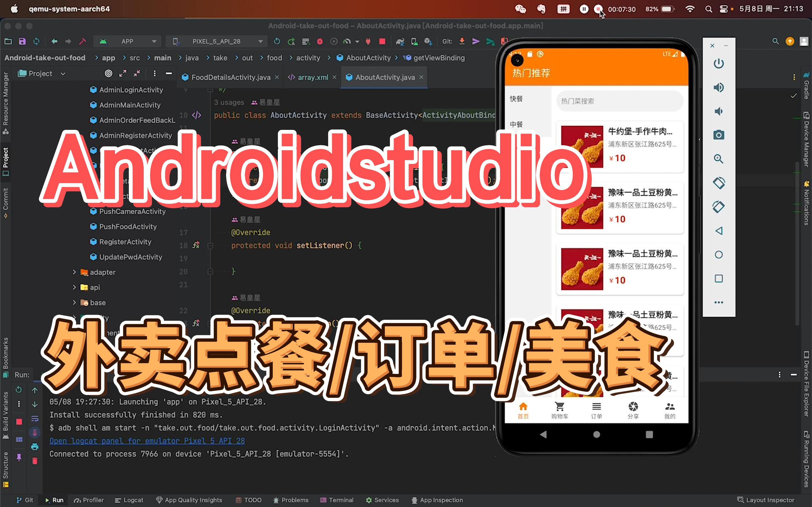Power off the emulator with the power icon
This screenshot has height=507, width=812.
click(x=718, y=64)
